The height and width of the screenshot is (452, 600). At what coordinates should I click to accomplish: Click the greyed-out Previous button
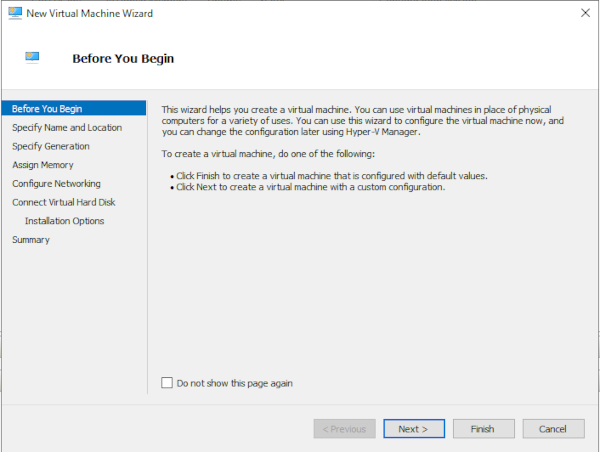click(344, 429)
